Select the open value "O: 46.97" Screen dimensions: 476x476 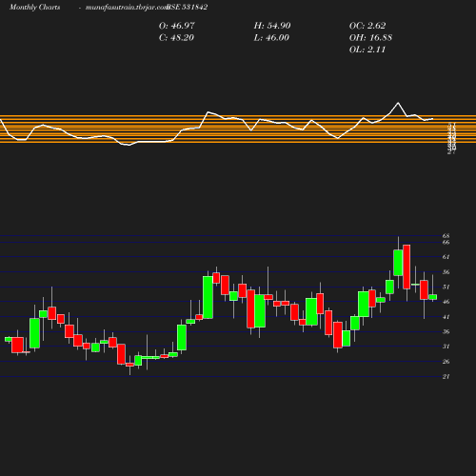tap(177, 26)
